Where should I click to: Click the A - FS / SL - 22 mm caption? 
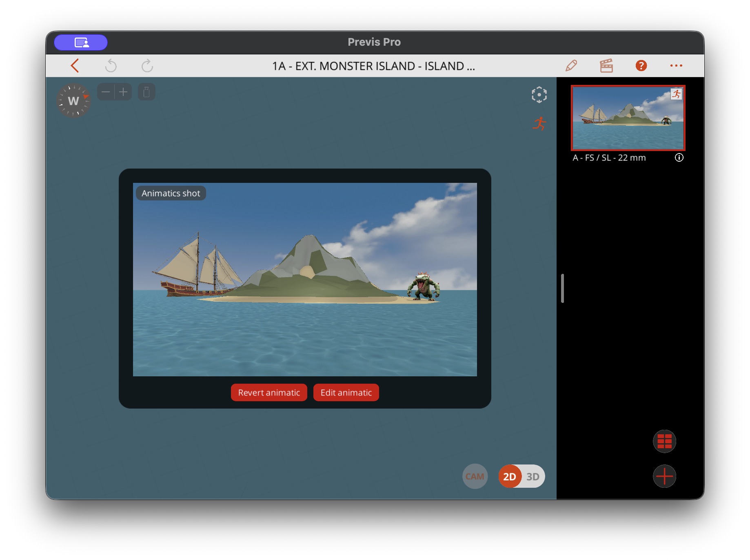[609, 158]
